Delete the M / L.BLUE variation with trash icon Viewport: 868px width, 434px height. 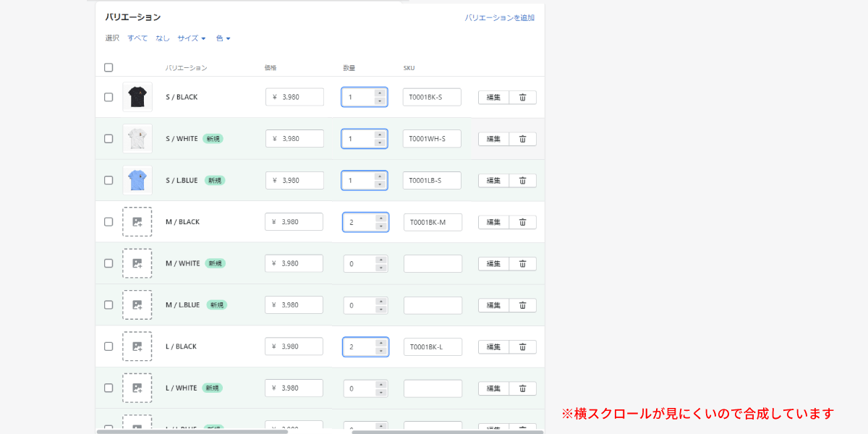tap(522, 305)
